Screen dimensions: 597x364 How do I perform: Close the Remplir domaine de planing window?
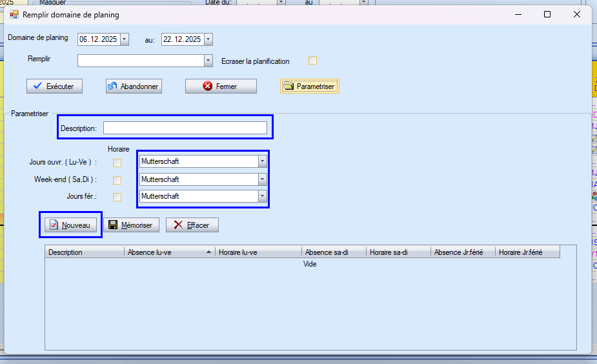pyautogui.click(x=577, y=14)
